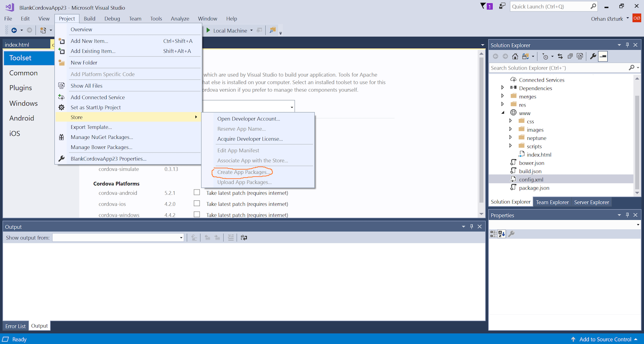644x344 pixels.
Task: Click the Orhan Øzturk account name
Action: coord(607,19)
